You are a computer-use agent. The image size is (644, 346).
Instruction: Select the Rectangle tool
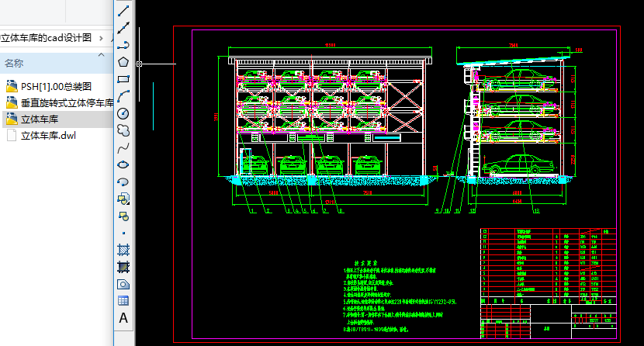(x=123, y=79)
